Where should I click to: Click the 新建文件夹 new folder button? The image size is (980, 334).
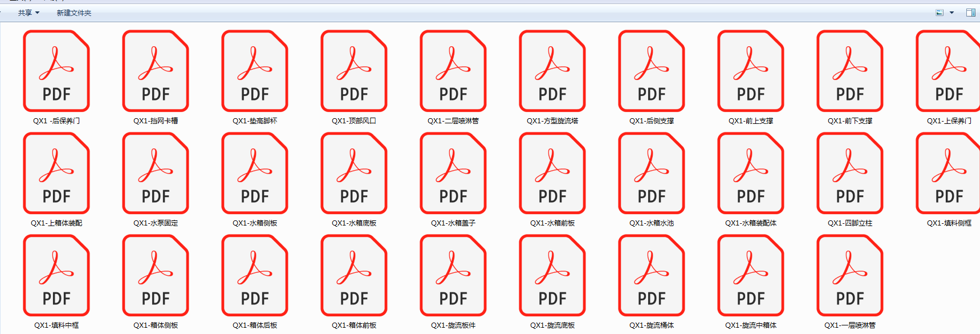(x=74, y=13)
